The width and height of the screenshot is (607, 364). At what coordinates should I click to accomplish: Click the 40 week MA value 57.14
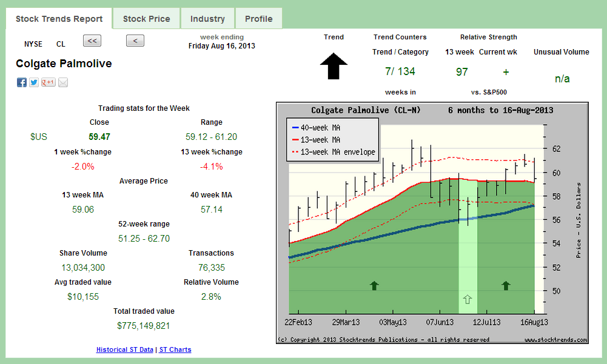212,210
